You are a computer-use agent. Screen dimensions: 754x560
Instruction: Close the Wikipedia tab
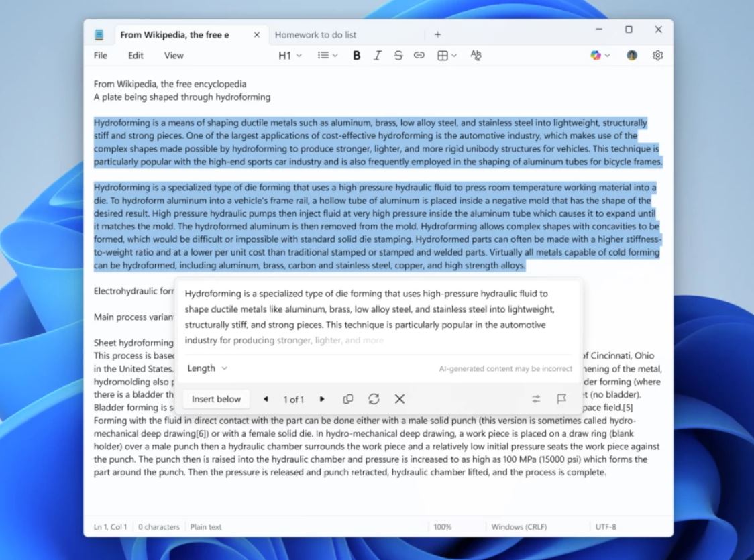pos(257,35)
